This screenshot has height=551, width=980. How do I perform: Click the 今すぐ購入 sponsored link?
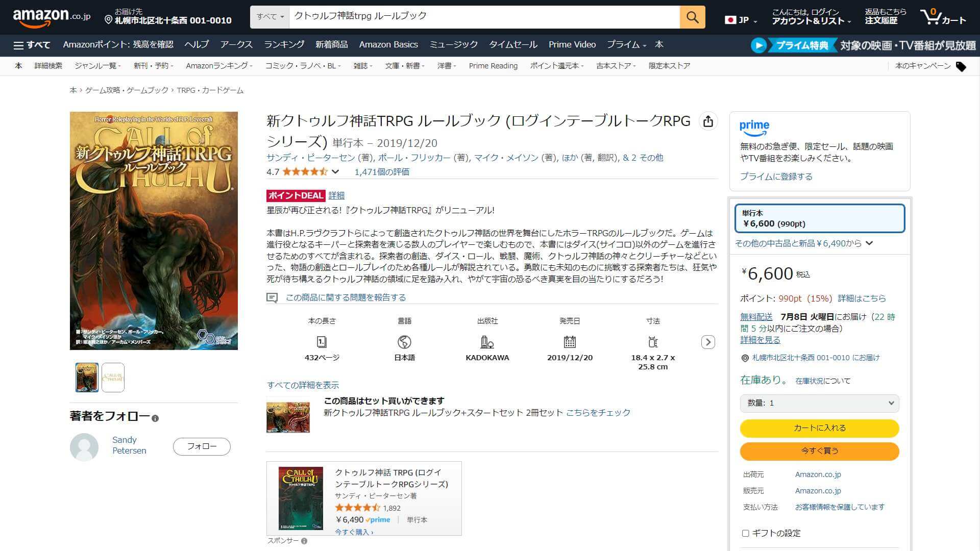(x=354, y=532)
